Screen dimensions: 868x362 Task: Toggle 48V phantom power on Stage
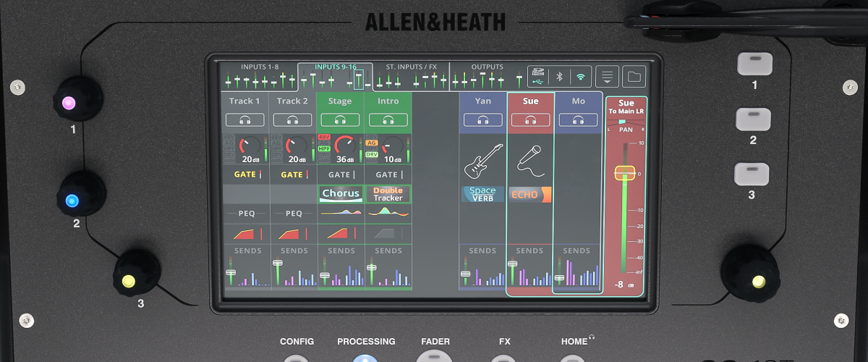(324, 137)
